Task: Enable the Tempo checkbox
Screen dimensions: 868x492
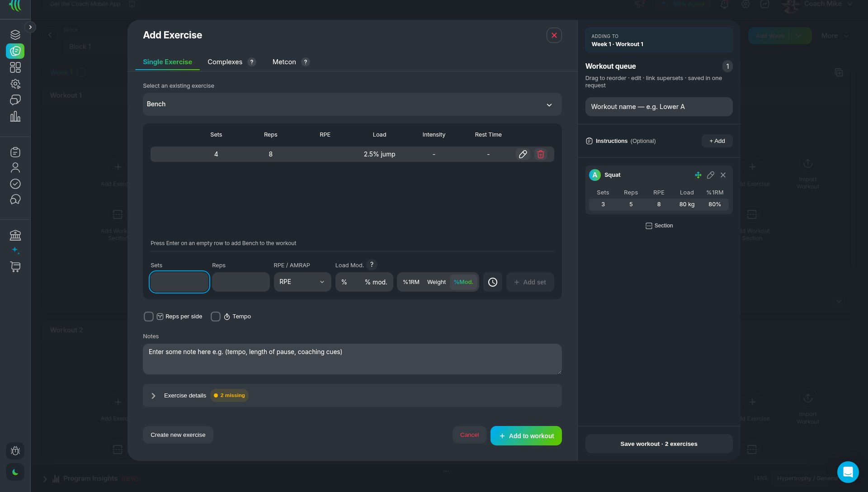Action: coord(216,317)
